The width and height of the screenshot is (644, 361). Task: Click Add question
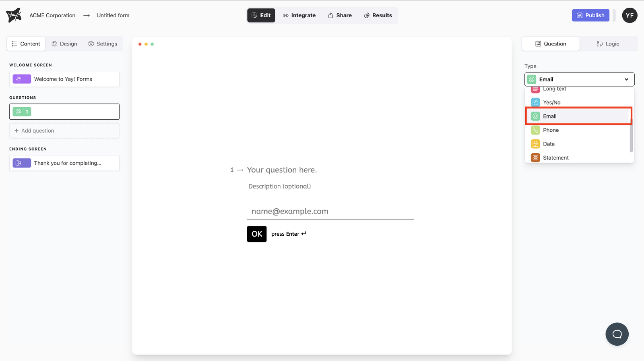[x=64, y=131]
